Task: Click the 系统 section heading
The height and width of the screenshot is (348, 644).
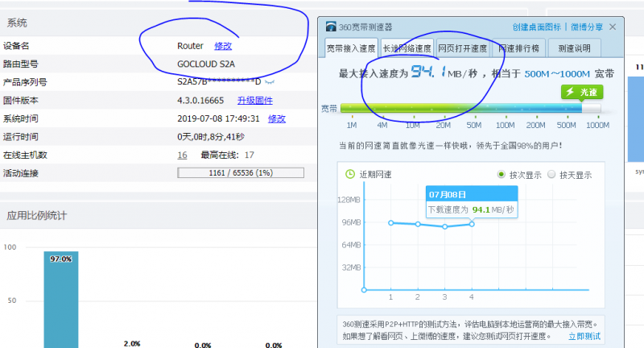Action: (x=17, y=23)
